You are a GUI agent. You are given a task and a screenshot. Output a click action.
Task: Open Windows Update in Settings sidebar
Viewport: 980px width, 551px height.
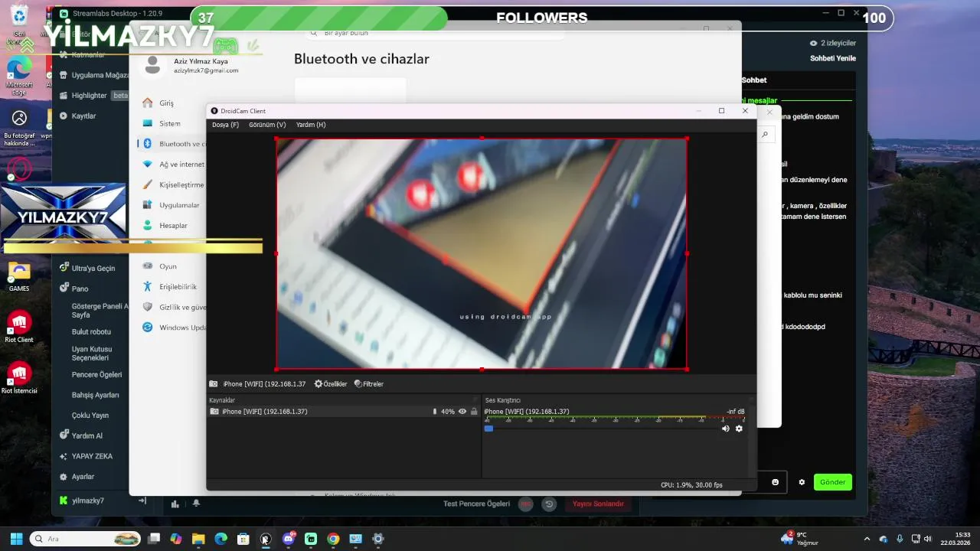coord(173,328)
